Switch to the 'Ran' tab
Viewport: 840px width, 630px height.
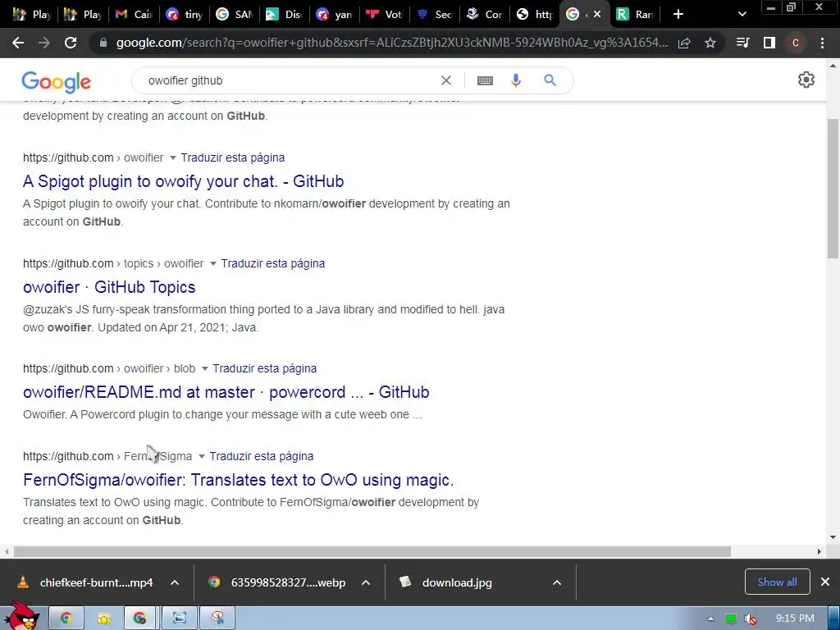tap(634, 14)
